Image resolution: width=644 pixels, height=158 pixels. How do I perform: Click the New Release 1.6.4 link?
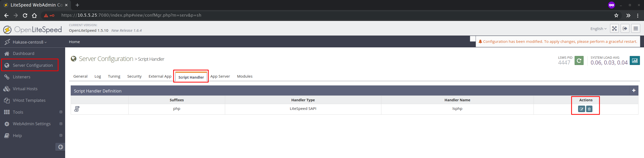pyautogui.click(x=127, y=30)
